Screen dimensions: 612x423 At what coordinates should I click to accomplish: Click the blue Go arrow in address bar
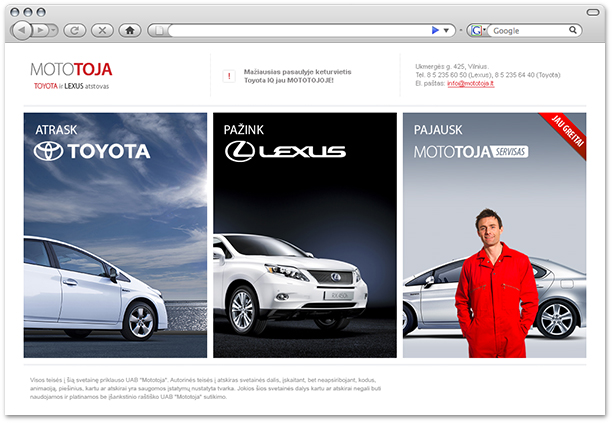click(435, 30)
